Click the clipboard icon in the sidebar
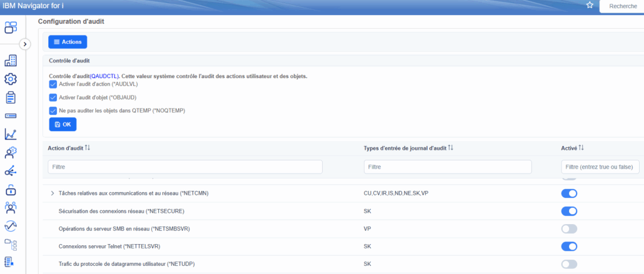Screen dimensions: 644x274 click(11, 97)
